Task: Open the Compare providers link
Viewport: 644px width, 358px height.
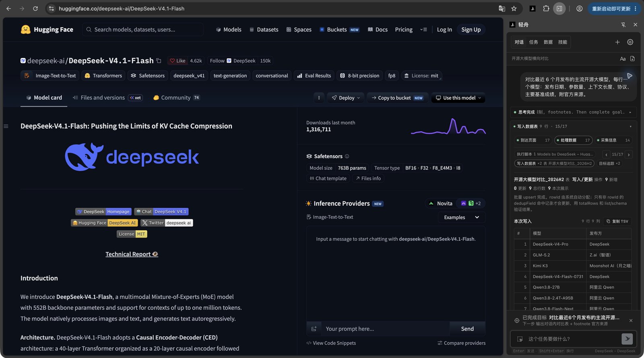Action: point(461,343)
